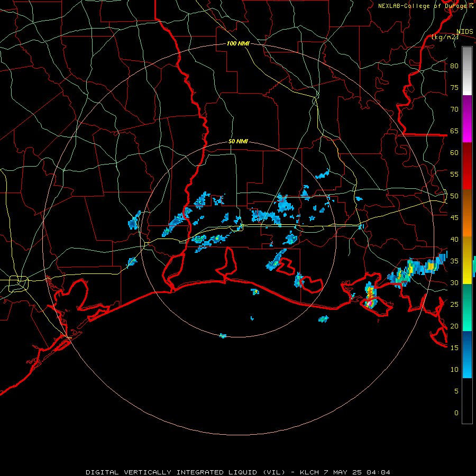Select the 100 NMI range ring label
476x476 pixels.
[238, 44]
